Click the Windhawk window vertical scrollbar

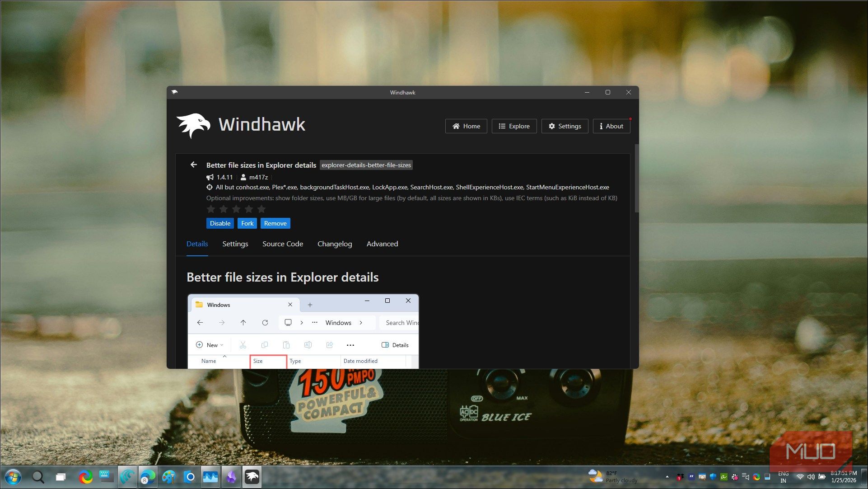tap(637, 179)
